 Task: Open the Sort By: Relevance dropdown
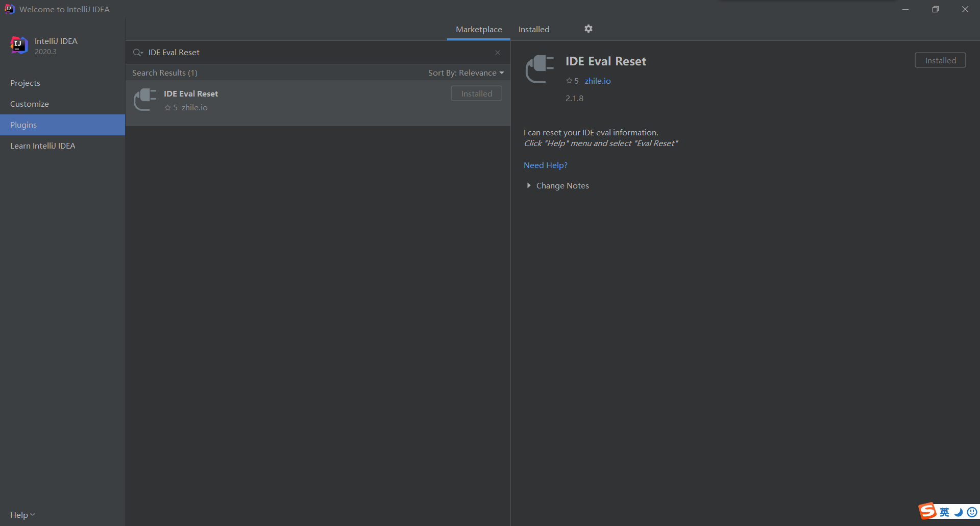tap(465, 73)
